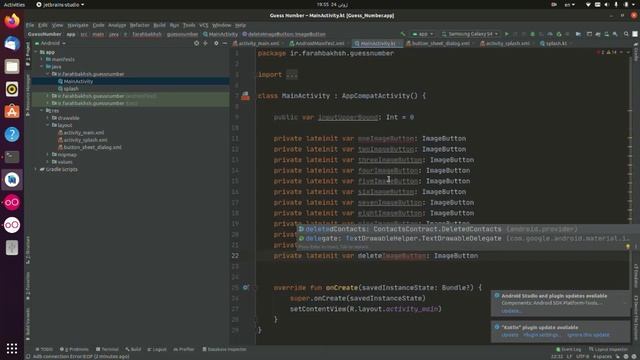Screen dimensions: 640x360
Task: Collapse the app module tree node
Action: (36, 52)
